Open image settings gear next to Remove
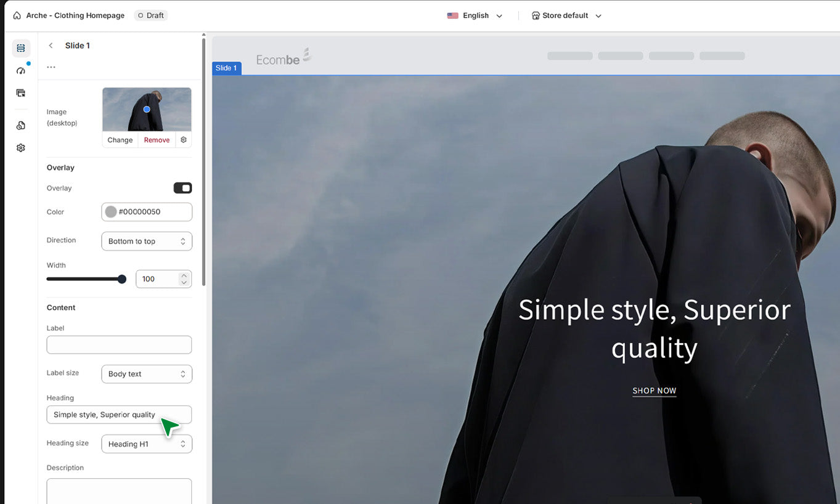840x504 pixels. click(x=184, y=140)
